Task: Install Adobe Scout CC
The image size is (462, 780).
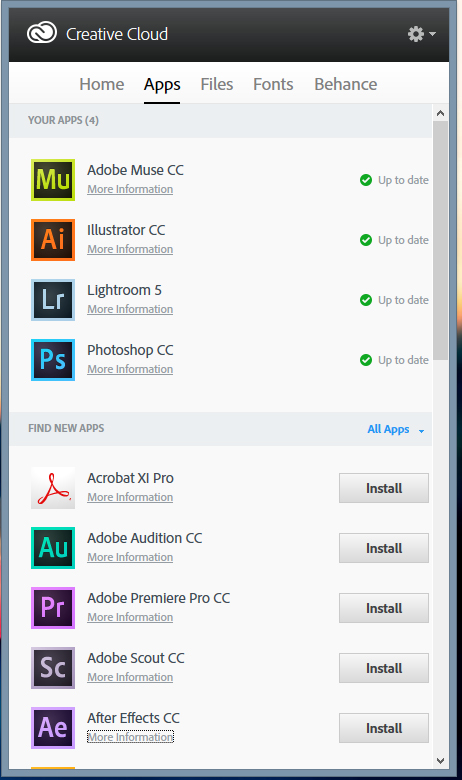Action: pos(384,668)
